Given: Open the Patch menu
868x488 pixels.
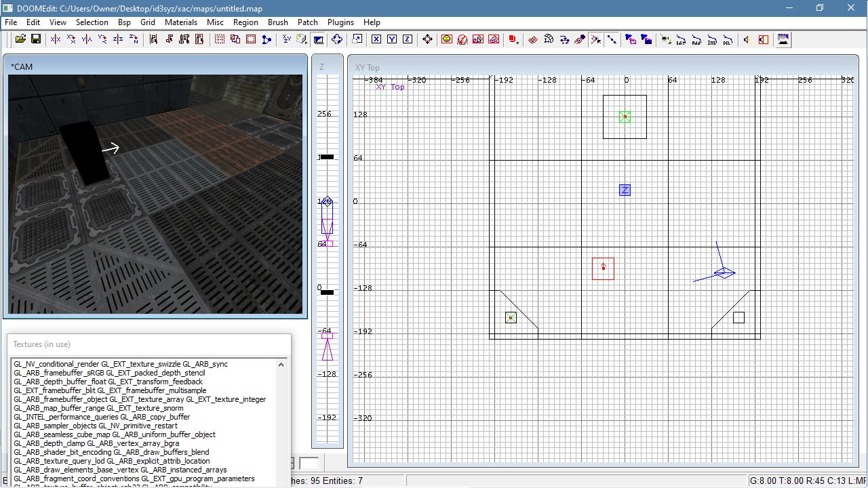Looking at the screenshot, I should [308, 22].
